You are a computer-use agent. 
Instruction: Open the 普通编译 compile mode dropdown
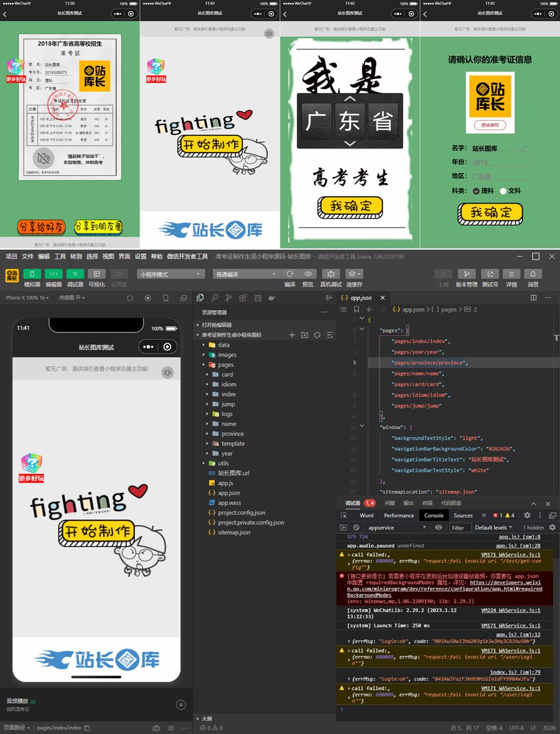point(245,274)
